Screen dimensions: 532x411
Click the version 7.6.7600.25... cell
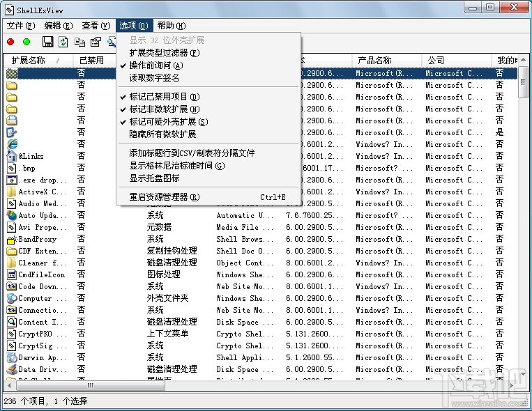314,215
